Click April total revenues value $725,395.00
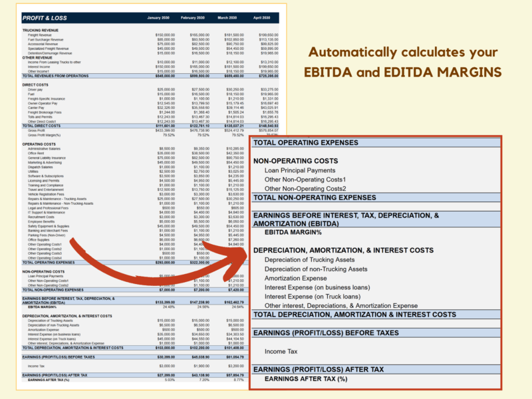The image size is (532, 399). (x=269, y=76)
